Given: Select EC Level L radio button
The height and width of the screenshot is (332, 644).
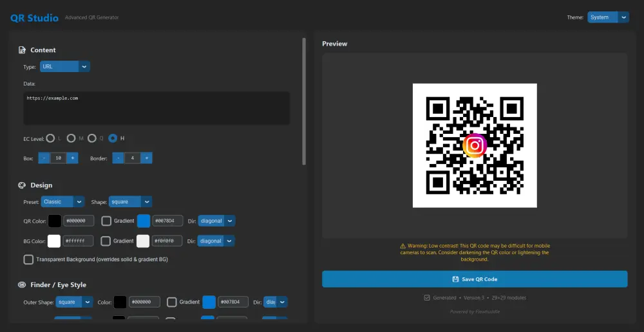Looking at the screenshot, I should pos(50,138).
